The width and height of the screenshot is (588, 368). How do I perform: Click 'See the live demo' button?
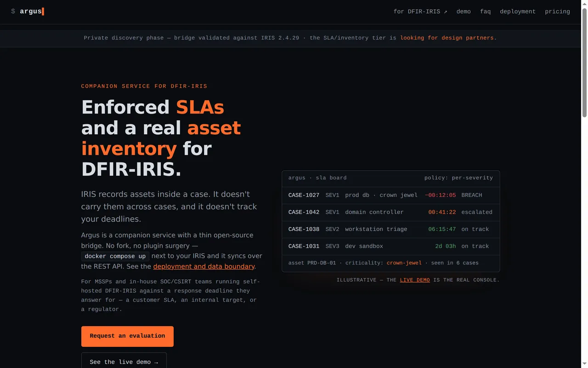tap(124, 361)
